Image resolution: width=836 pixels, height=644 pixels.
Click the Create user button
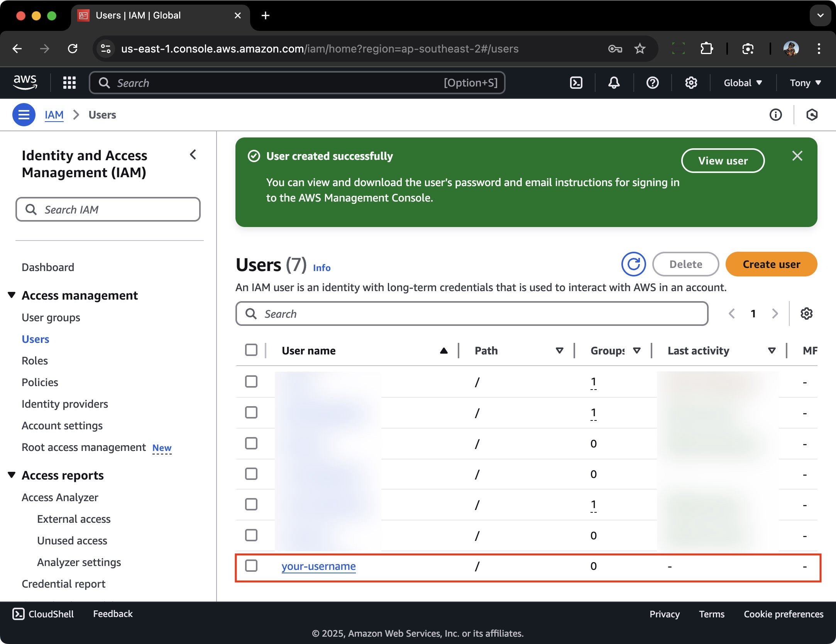click(x=771, y=264)
